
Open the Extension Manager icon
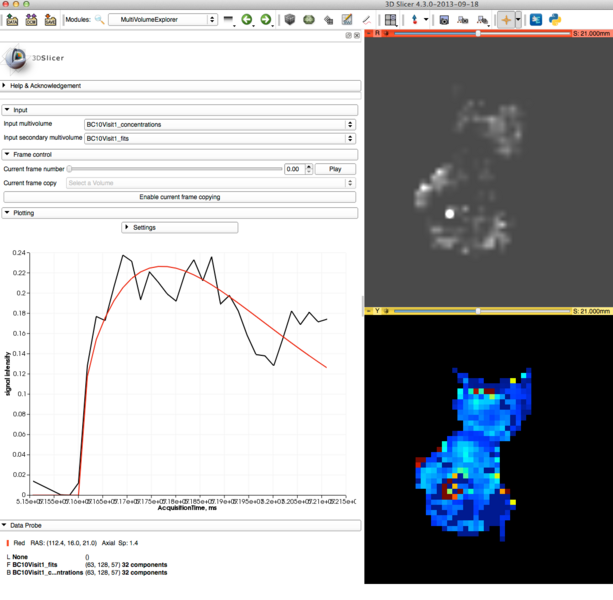[536, 20]
